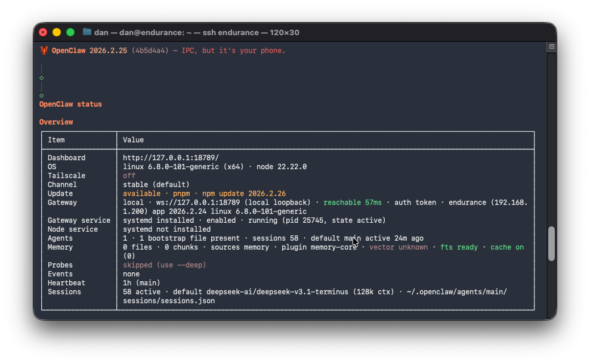This screenshot has width=590, height=364.
Task: Toggle the cache on setting in Memory row
Action: 506,247
